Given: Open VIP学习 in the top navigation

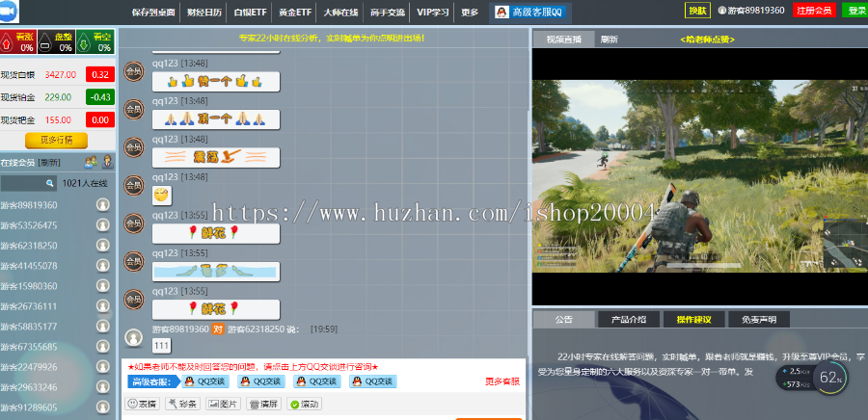Looking at the screenshot, I should (x=433, y=13).
